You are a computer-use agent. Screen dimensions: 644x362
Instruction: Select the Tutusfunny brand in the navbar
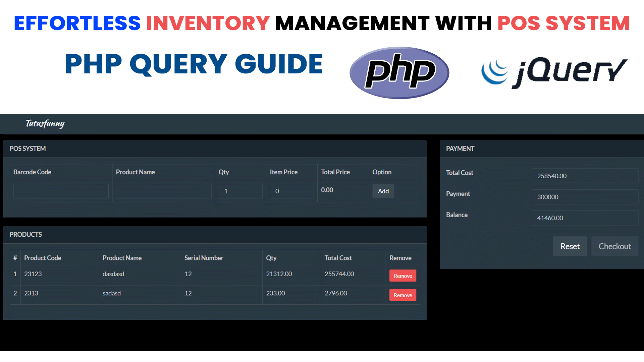(45, 124)
